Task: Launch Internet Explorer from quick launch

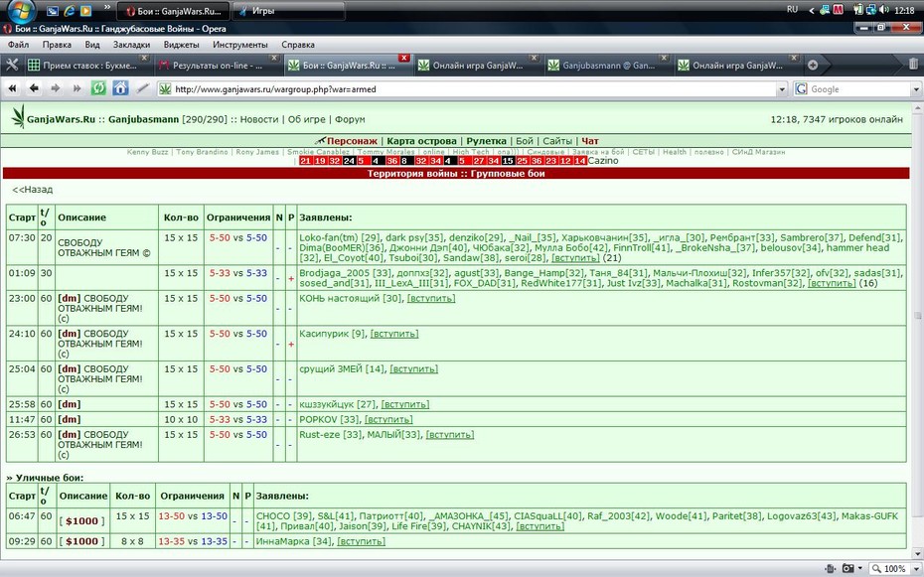Action: pos(69,11)
